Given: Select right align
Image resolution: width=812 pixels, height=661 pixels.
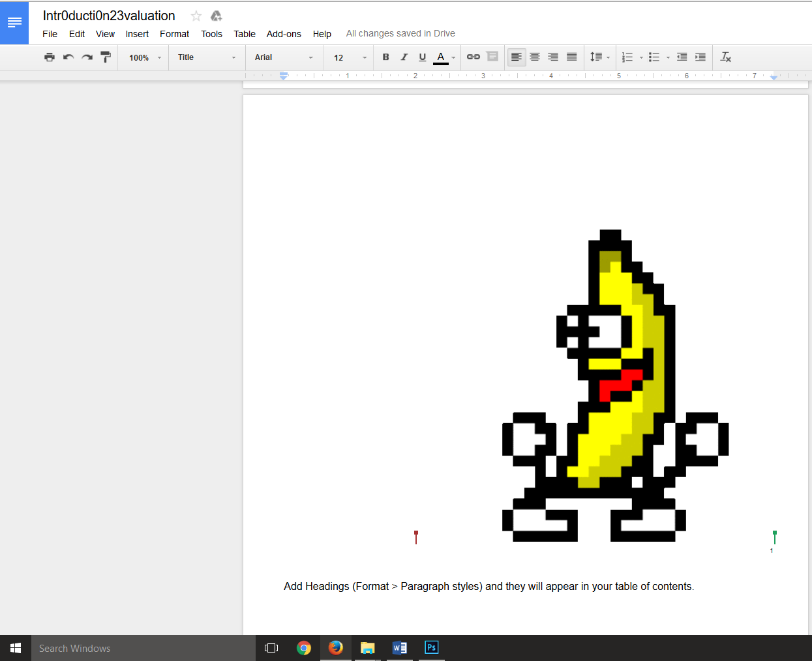Looking at the screenshot, I should coord(553,57).
